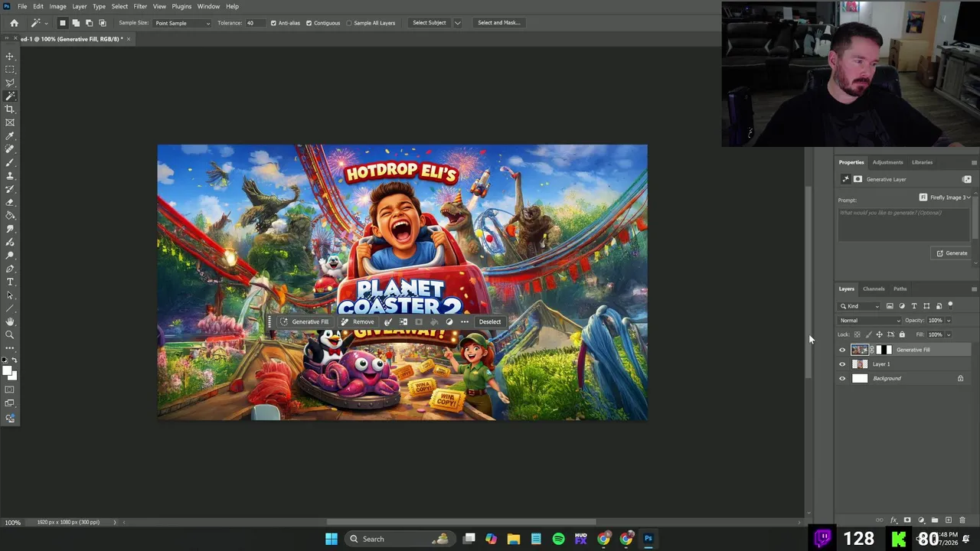Enable Sample All Layers checkbox

pos(349,23)
